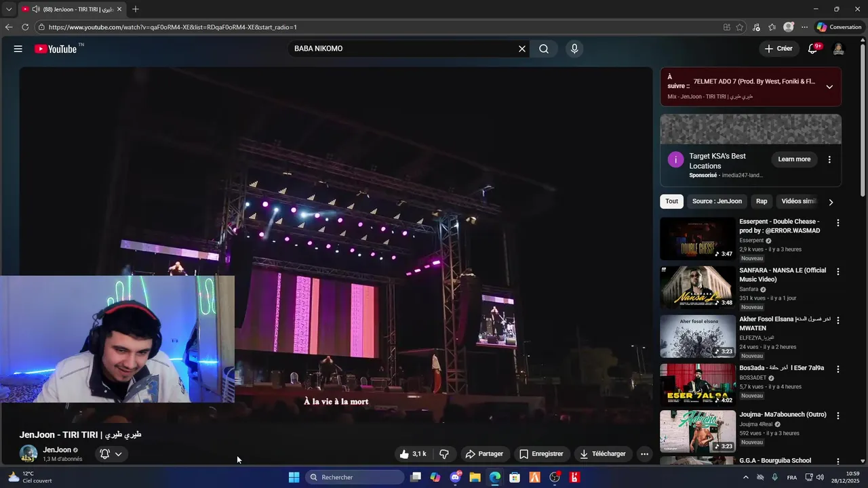Save video with Enregistrer
This screenshot has height=488, width=868.
[541, 454]
